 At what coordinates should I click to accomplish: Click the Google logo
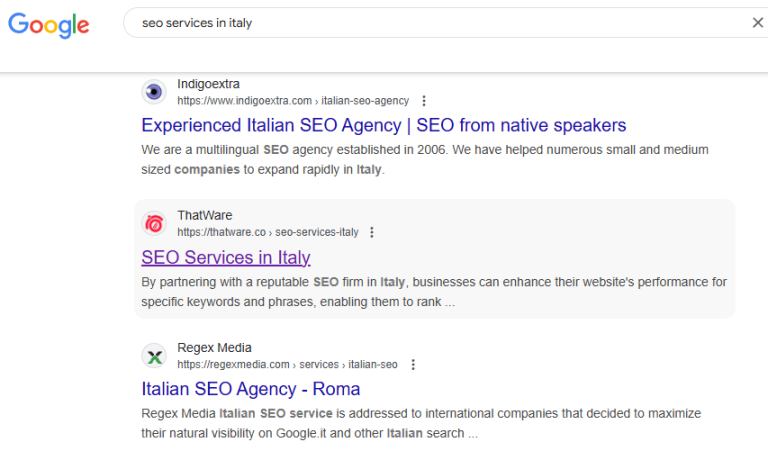[x=48, y=25]
